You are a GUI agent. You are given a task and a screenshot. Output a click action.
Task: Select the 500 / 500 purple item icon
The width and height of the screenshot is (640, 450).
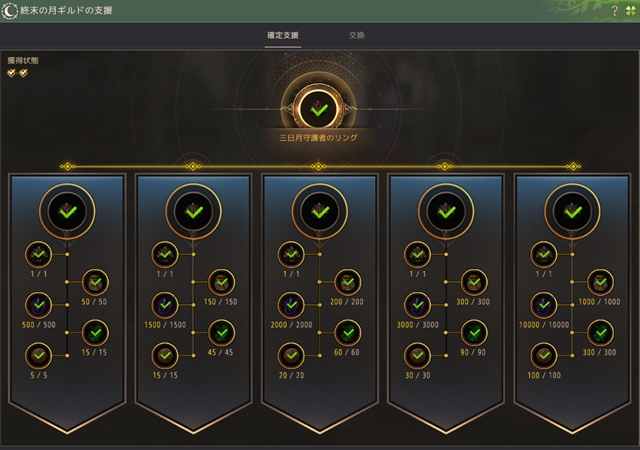point(39,305)
